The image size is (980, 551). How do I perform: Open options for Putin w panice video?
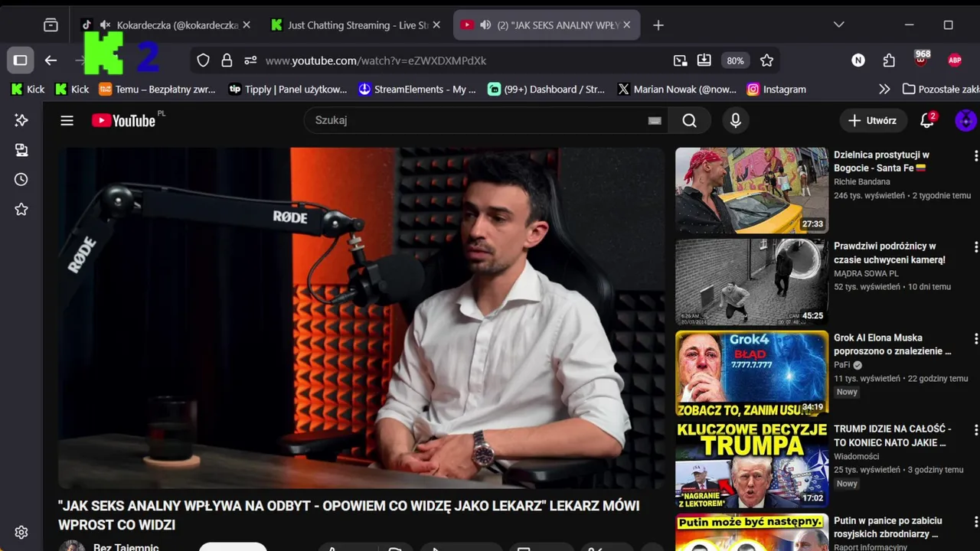[975, 521]
